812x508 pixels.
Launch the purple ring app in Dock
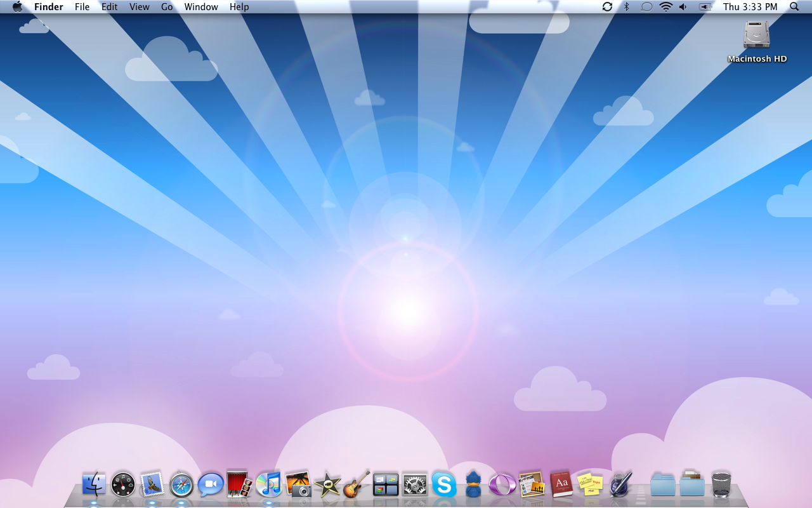pos(502,485)
